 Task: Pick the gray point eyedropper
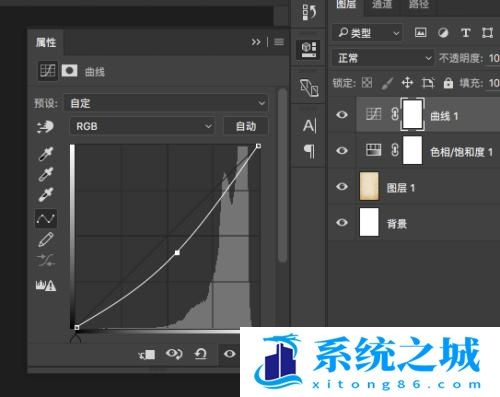[46, 174]
